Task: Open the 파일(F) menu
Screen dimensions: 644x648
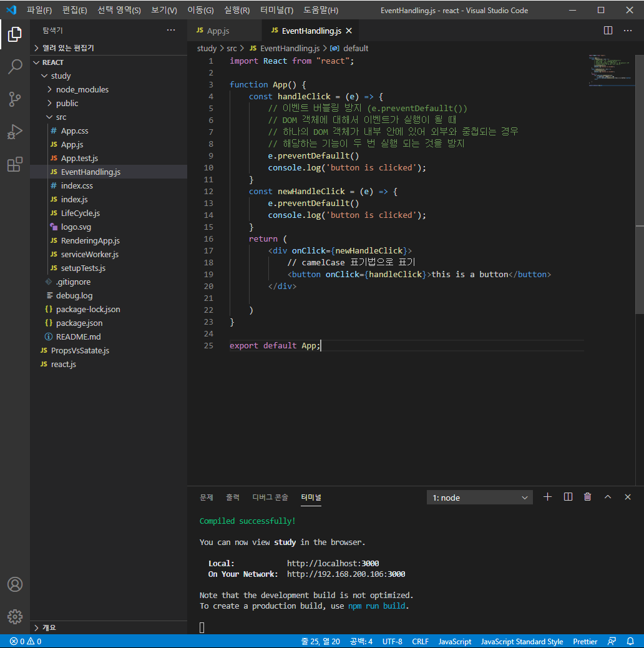Action: (39, 11)
